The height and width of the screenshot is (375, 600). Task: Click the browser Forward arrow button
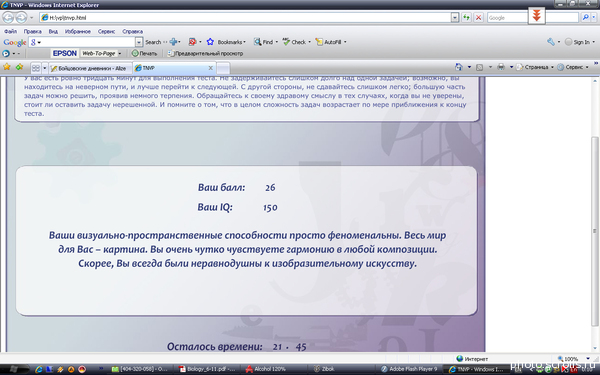(21, 17)
